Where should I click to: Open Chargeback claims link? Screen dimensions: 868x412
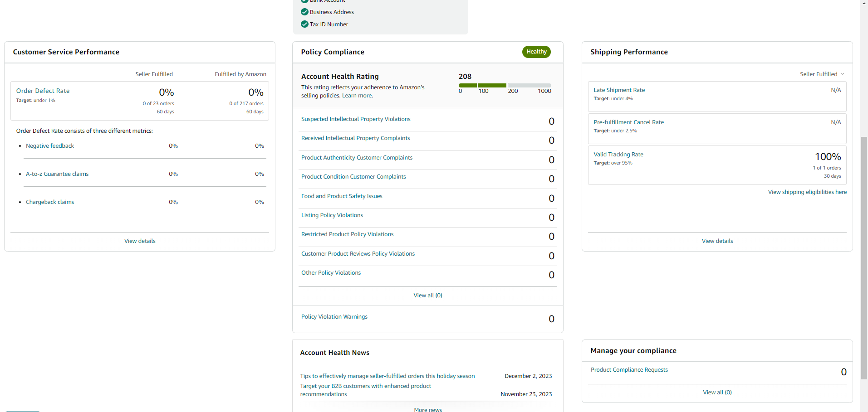50,202
